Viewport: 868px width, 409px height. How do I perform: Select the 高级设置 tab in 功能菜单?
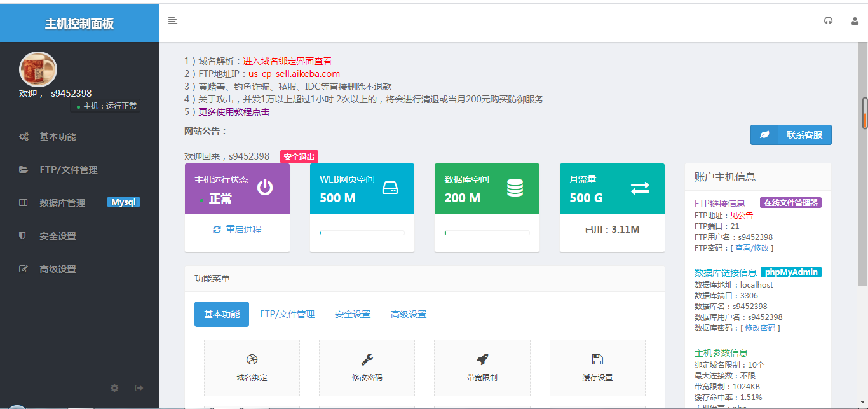[x=409, y=314]
